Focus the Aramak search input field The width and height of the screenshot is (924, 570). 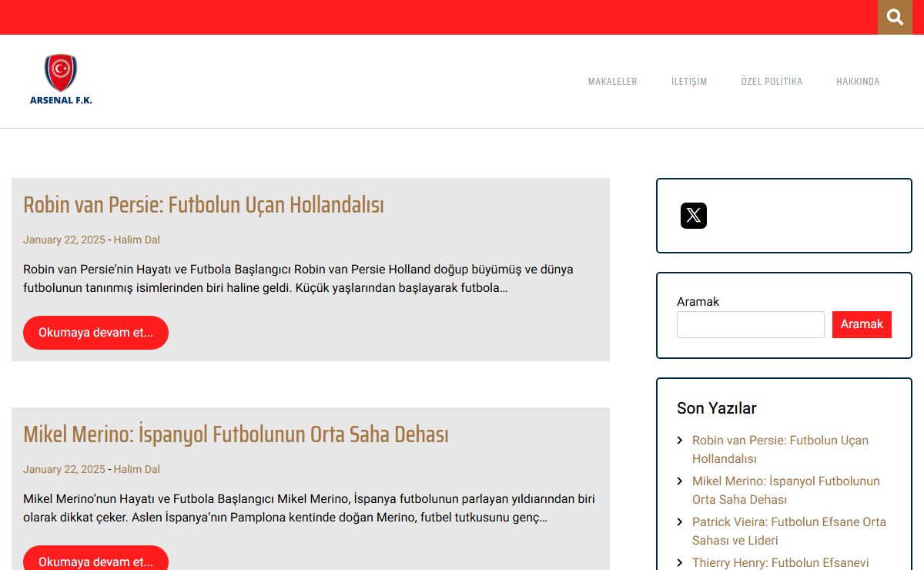pos(751,324)
